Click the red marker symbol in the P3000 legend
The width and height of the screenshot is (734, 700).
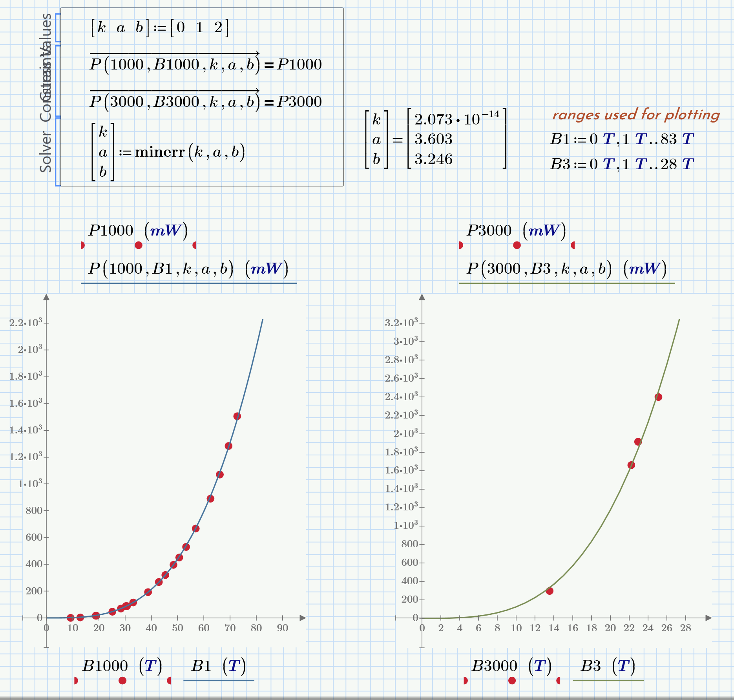pos(516,246)
